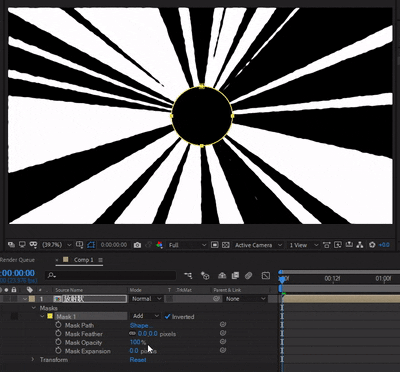The height and width of the screenshot is (372, 400).
Task: Select the Comp 1 timeline tab
Action: [84, 260]
